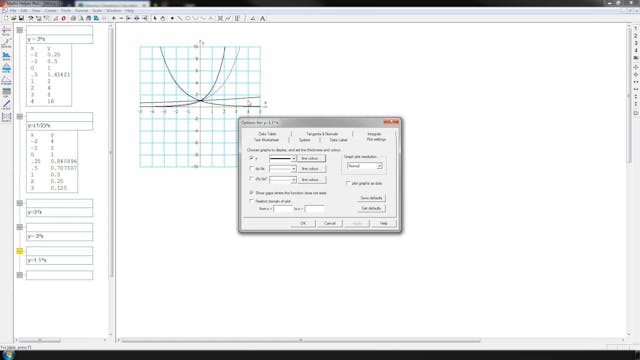Click OK in the options dialog
Viewport: 640px width, 360px height.
303,223
